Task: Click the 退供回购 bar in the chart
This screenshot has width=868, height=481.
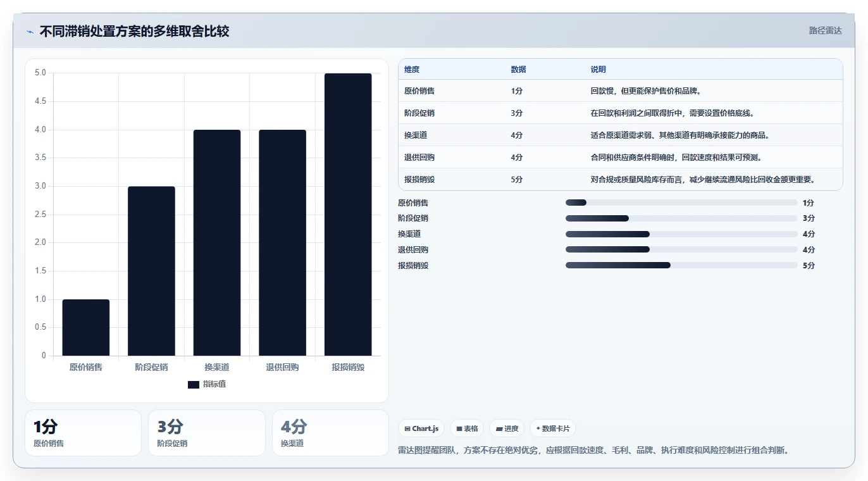Action: pyautogui.click(x=282, y=243)
